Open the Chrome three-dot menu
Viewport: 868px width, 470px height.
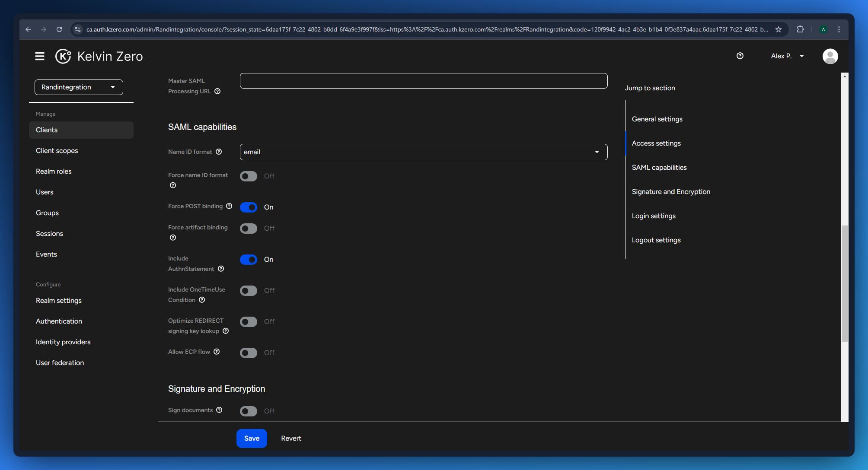[839, 29]
